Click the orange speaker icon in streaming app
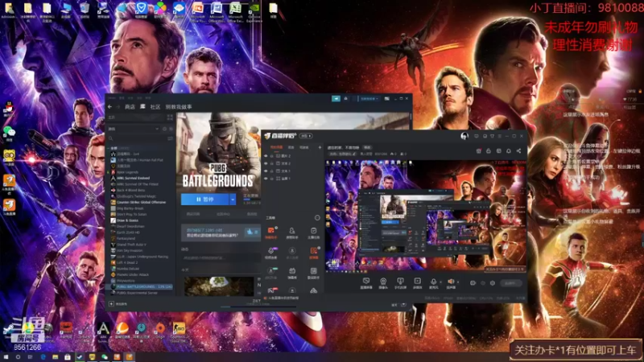This screenshot has width=644, height=362. (x=451, y=282)
